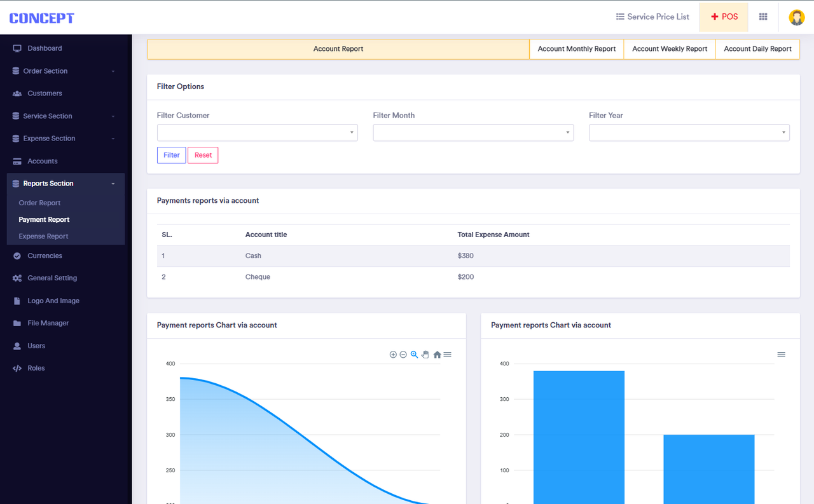814x504 pixels.
Task: Collapse the Reports Section chevron
Action: tap(113, 184)
